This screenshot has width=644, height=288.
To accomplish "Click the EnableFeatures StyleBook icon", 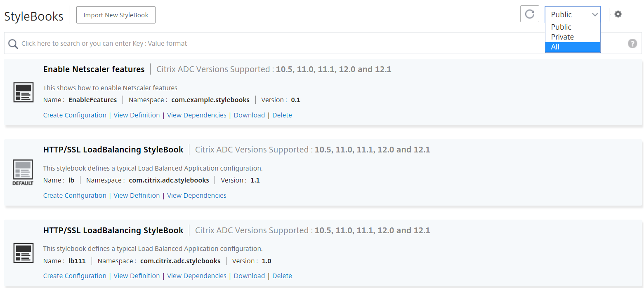I will coord(23,92).
